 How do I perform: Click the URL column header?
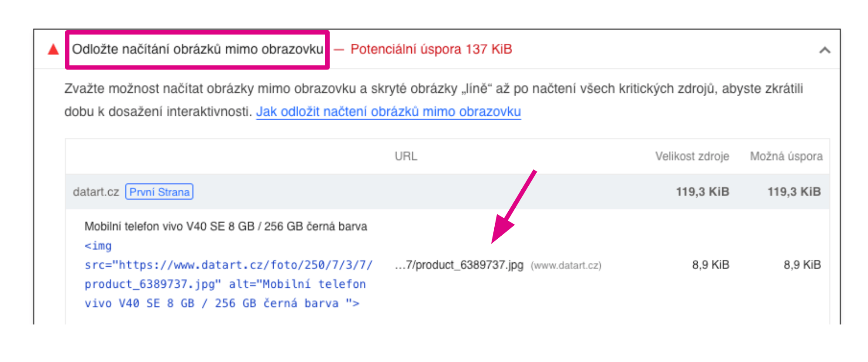(x=406, y=157)
